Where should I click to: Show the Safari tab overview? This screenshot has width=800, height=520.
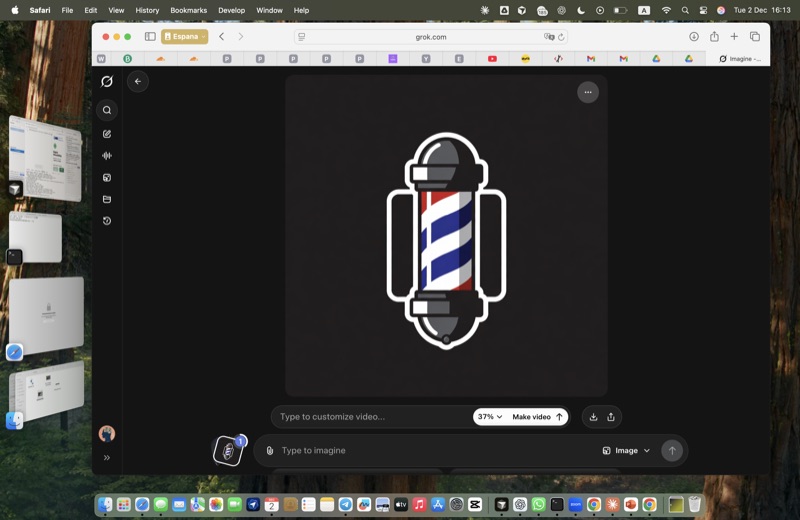755,37
